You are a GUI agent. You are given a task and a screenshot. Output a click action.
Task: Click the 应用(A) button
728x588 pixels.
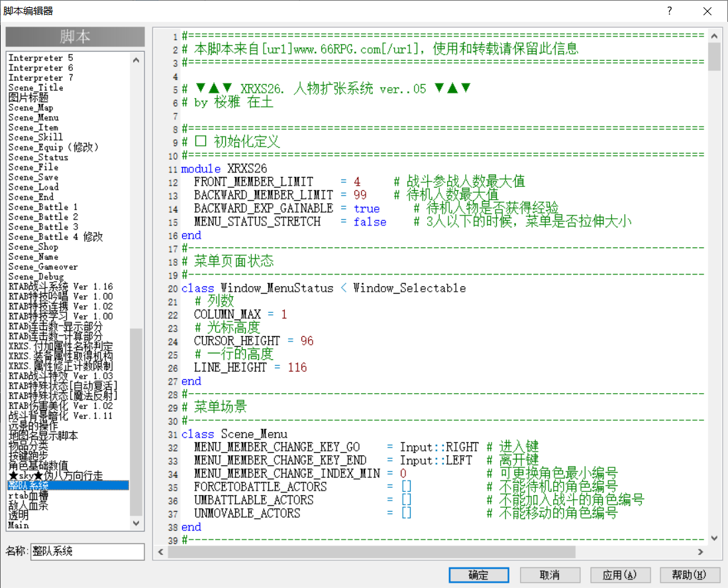(x=620, y=575)
